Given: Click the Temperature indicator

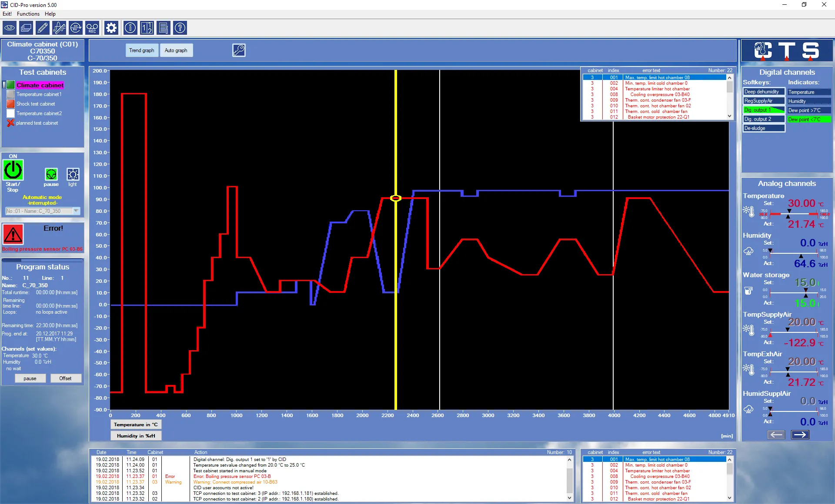Looking at the screenshot, I should tap(809, 92).
